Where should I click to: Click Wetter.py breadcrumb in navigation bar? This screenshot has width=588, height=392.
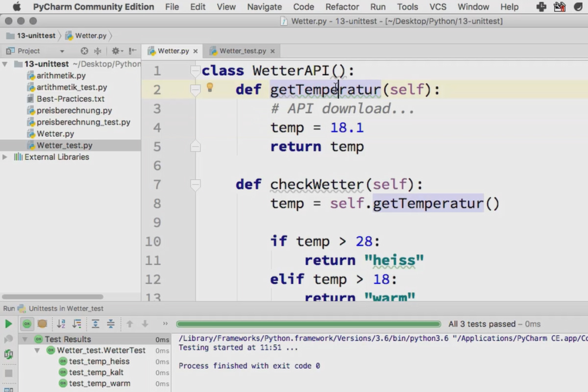point(86,36)
